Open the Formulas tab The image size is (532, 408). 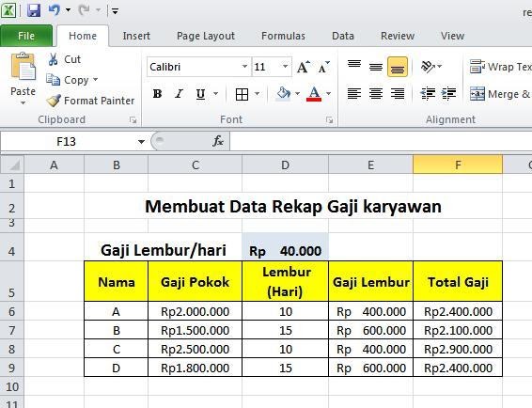pyautogui.click(x=283, y=36)
